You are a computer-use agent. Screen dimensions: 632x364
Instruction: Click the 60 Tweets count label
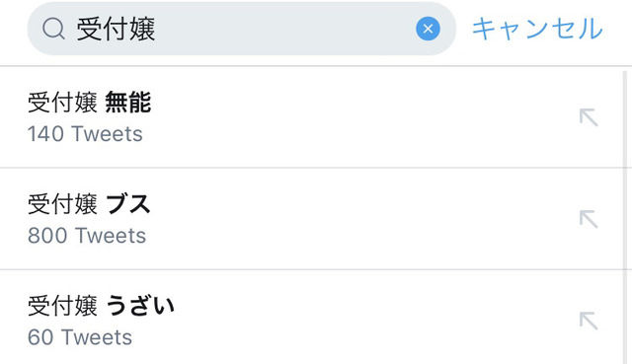pyautogui.click(x=80, y=337)
